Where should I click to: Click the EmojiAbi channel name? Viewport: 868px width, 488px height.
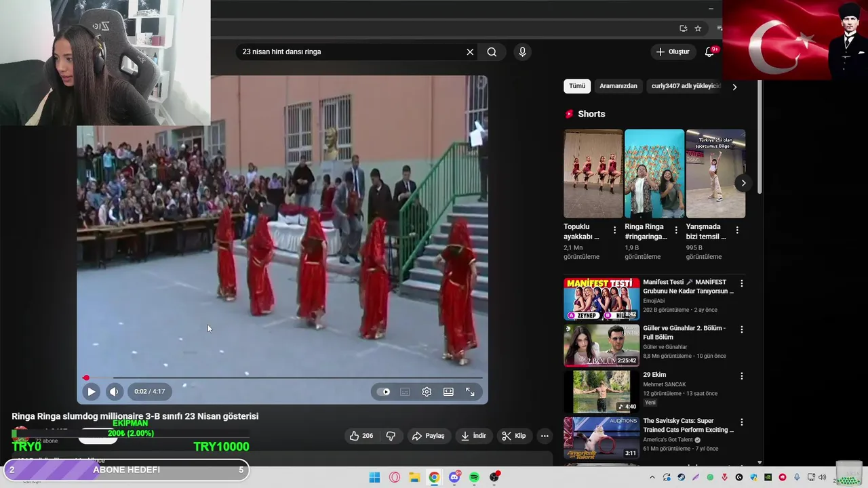click(654, 301)
